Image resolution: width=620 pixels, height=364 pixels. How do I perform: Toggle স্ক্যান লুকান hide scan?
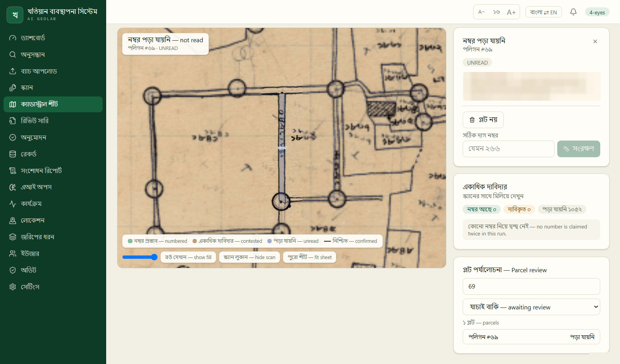(250, 257)
